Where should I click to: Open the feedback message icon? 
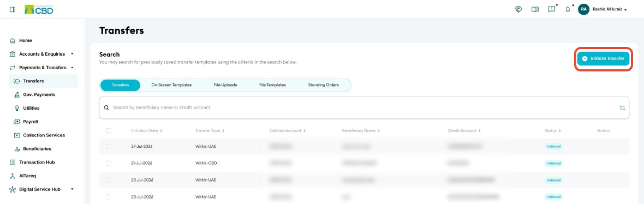(x=552, y=9)
